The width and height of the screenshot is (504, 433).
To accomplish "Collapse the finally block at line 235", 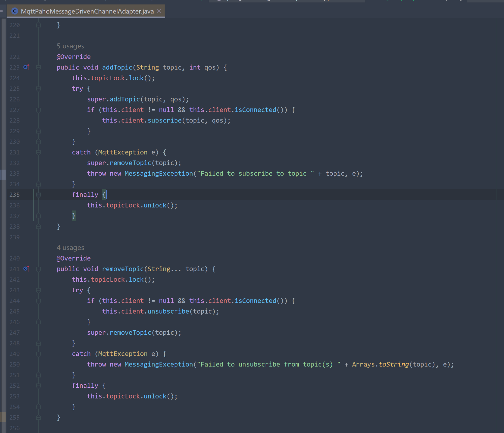I will [39, 195].
